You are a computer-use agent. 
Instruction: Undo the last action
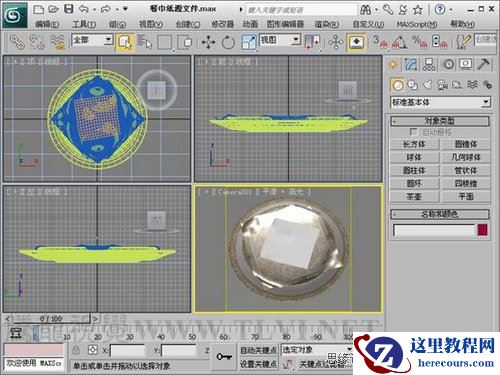(84, 9)
